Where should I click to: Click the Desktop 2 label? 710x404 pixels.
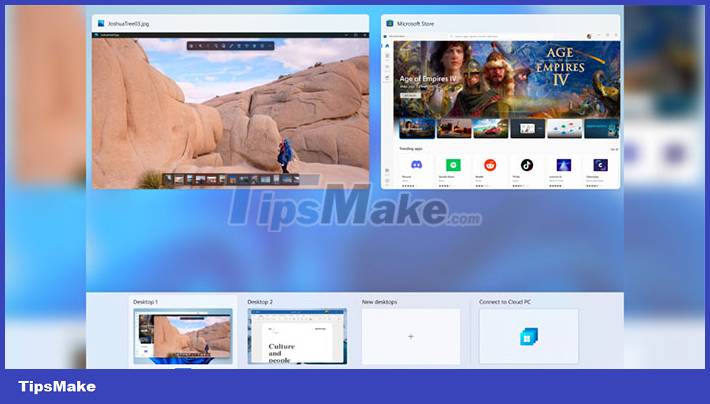tap(260, 302)
